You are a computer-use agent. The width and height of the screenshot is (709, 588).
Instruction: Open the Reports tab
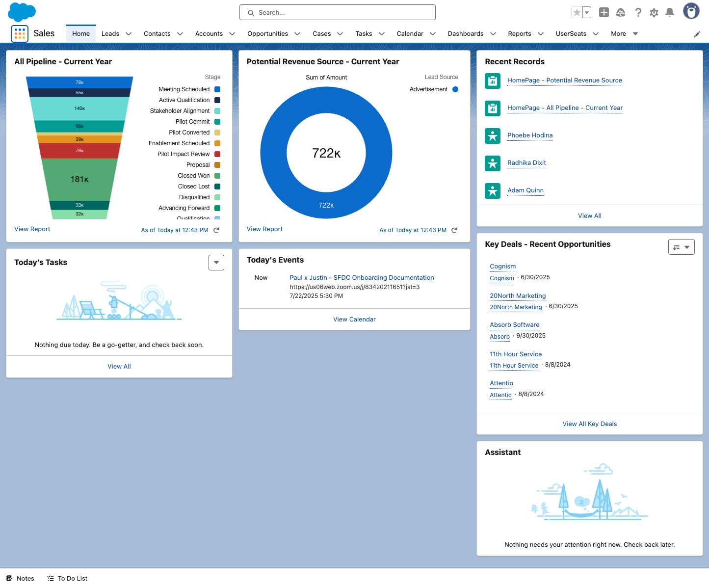pos(520,34)
